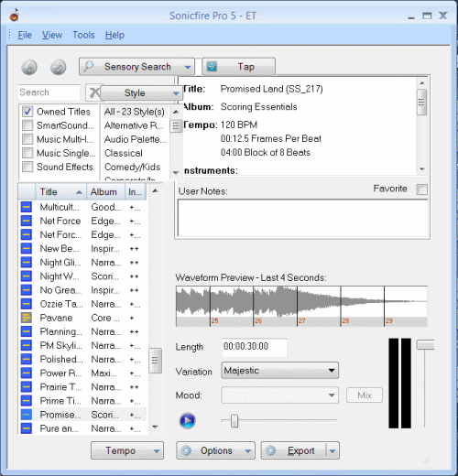The image size is (458, 476).
Task: Click the Tap button's arrow icon
Action: coord(212,66)
